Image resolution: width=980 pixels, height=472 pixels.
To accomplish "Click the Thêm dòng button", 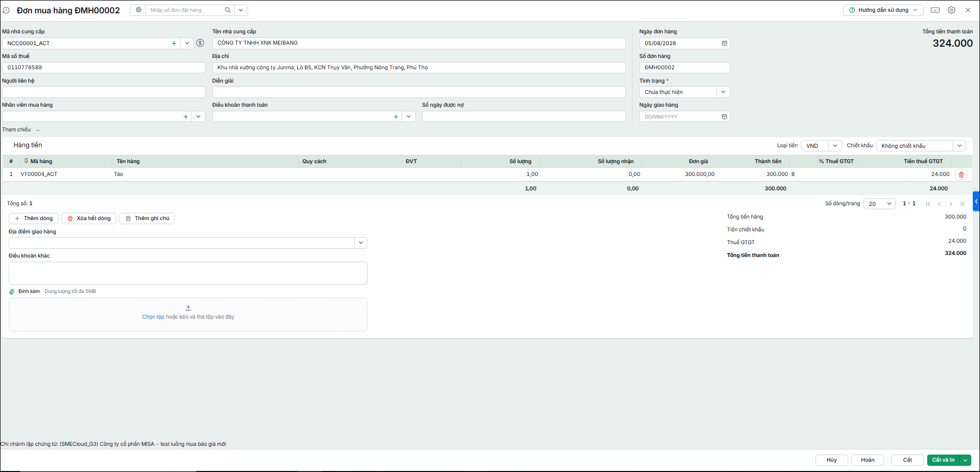I will [33, 219].
